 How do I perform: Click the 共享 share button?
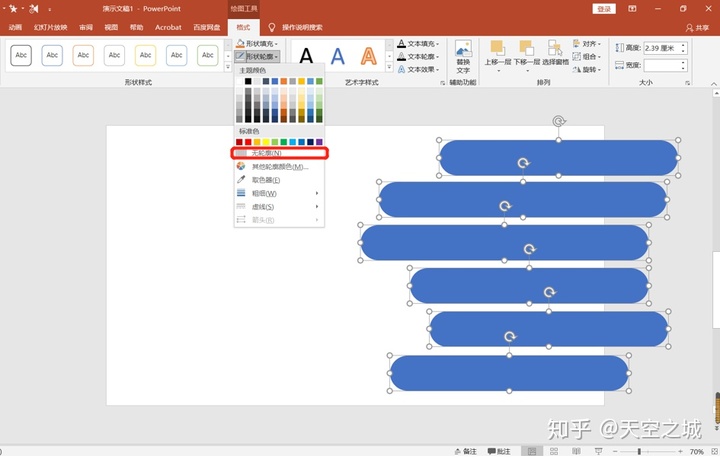click(697, 28)
